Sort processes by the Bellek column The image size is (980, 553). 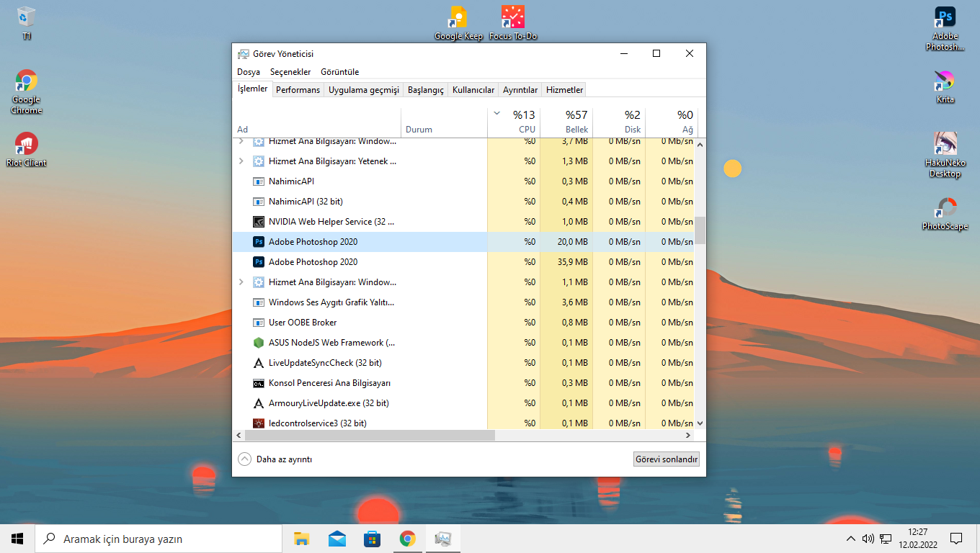(566, 122)
